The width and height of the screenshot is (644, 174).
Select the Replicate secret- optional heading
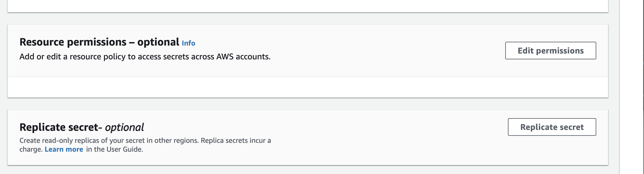pos(82,127)
